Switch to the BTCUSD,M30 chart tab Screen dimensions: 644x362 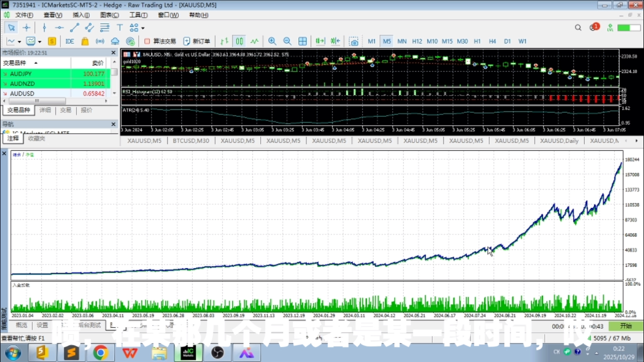point(190,141)
